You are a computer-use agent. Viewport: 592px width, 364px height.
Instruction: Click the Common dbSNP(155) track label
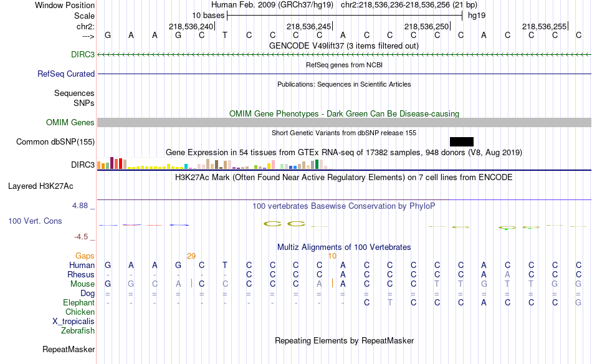coord(55,141)
